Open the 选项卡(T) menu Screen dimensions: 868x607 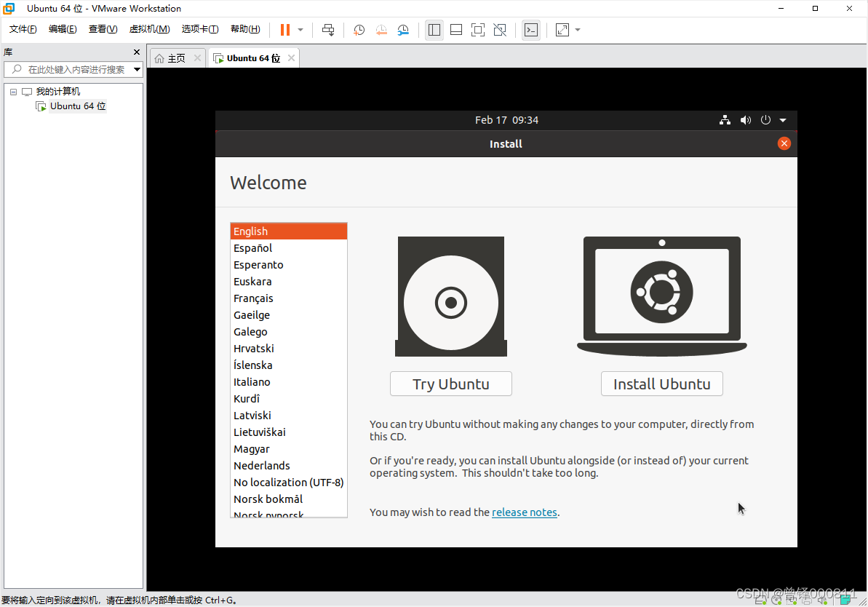click(200, 29)
